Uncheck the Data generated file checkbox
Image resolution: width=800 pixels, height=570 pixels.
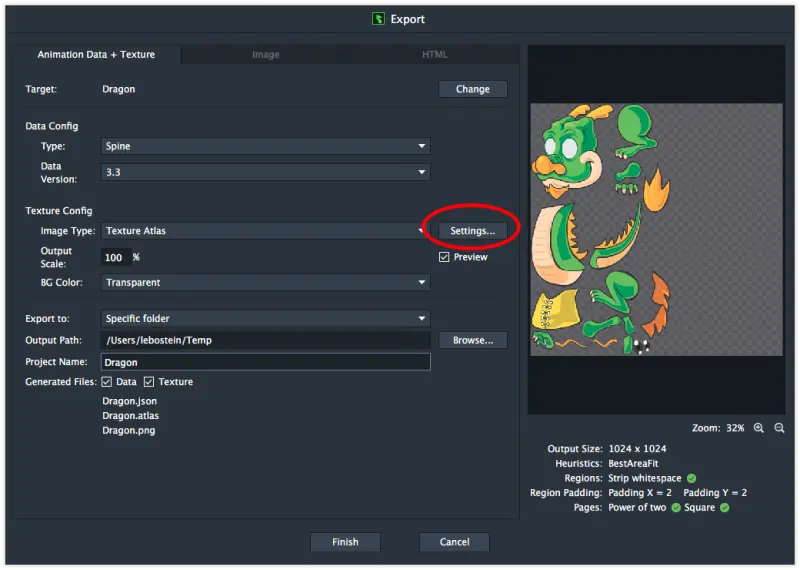(x=107, y=382)
